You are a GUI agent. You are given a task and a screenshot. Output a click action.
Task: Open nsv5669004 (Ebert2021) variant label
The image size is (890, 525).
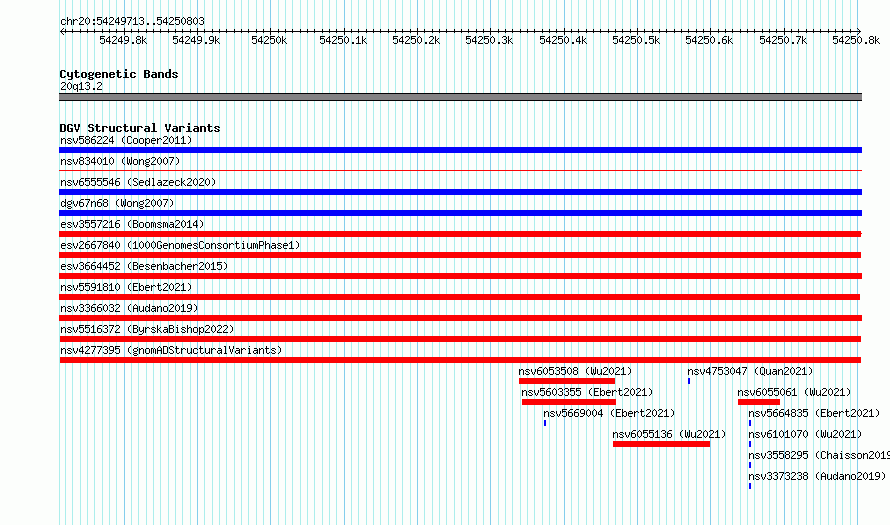(609, 413)
